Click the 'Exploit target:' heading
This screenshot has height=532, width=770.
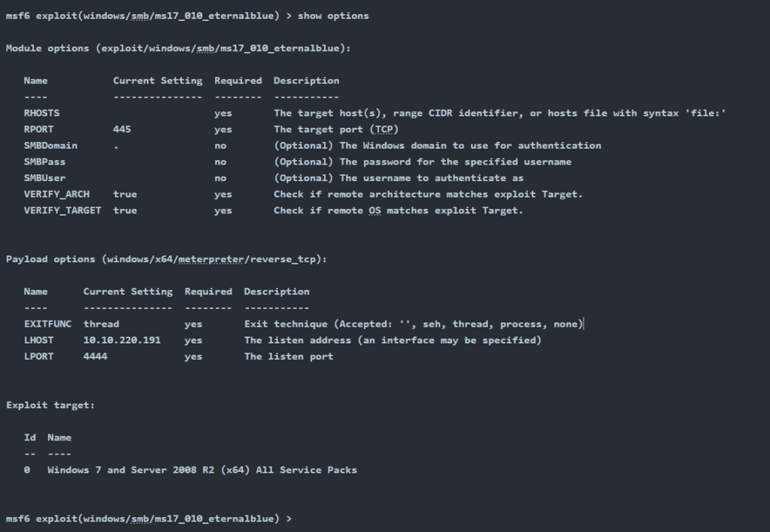click(50, 405)
